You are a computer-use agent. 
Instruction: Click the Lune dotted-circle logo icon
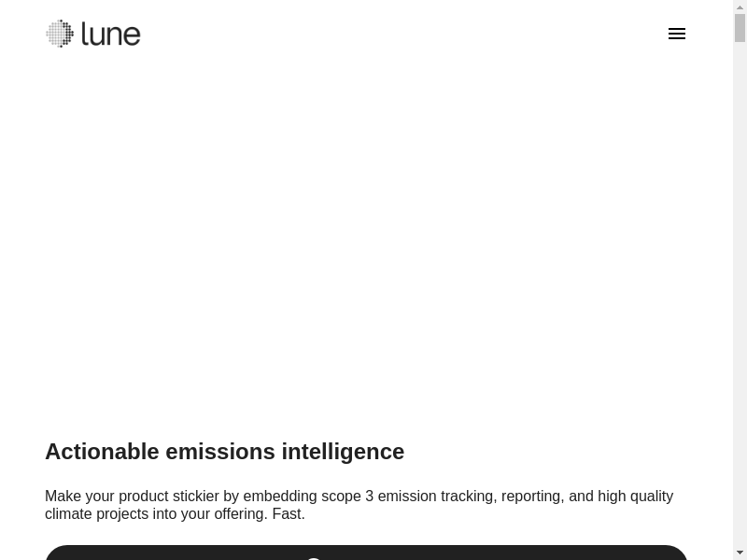click(x=60, y=34)
